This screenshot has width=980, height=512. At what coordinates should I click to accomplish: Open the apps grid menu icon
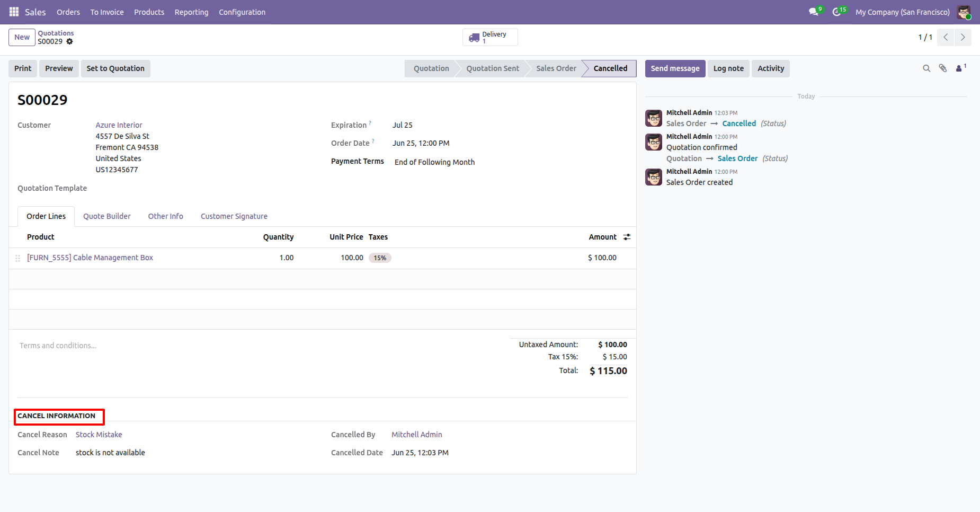point(14,12)
